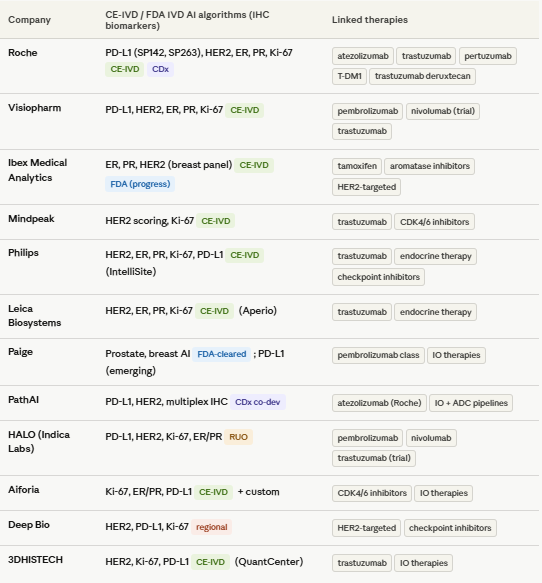Click CE-IVD badge in Philips row
Image resolution: width=542 pixels, height=583 pixels.
[x=245, y=255]
